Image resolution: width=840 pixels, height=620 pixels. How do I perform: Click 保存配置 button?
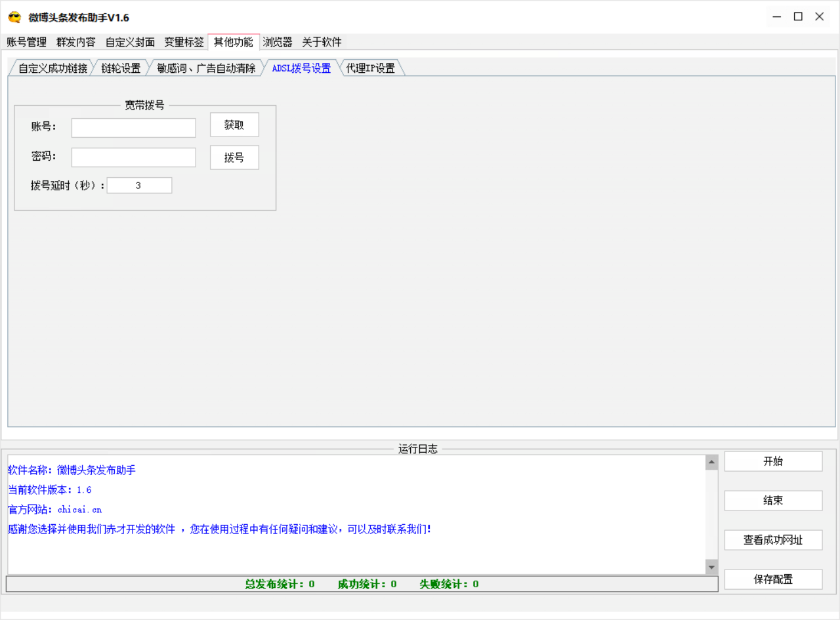(x=773, y=579)
